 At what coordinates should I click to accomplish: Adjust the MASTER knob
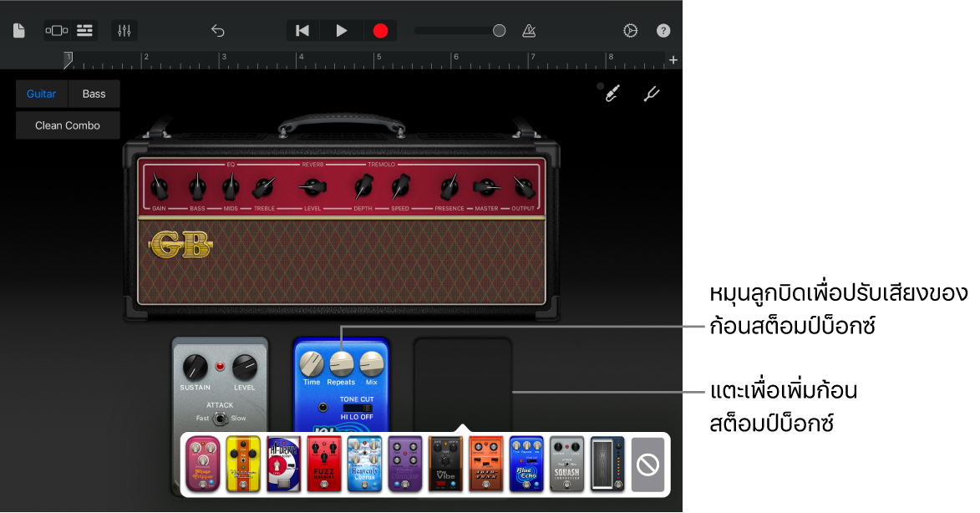pyautogui.click(x=485, y=187)
